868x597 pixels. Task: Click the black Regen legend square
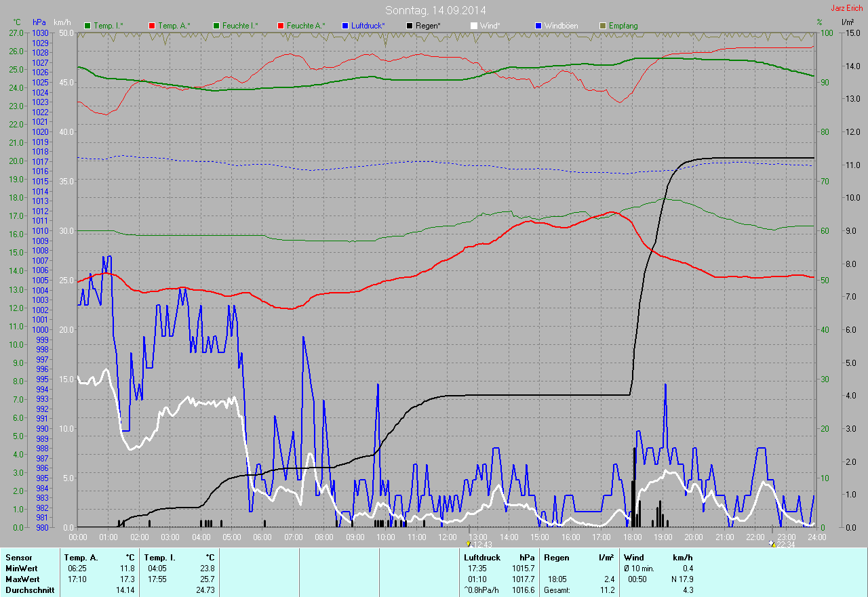[410, 26]
